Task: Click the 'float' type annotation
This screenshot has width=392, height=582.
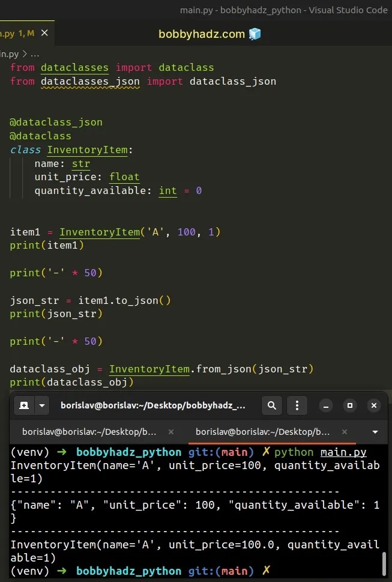Action: point(124,177)
